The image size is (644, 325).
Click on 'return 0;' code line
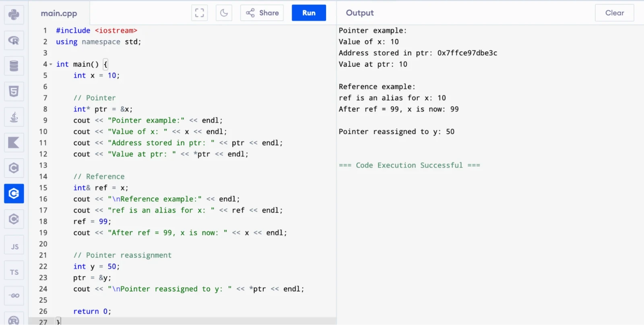92,311
